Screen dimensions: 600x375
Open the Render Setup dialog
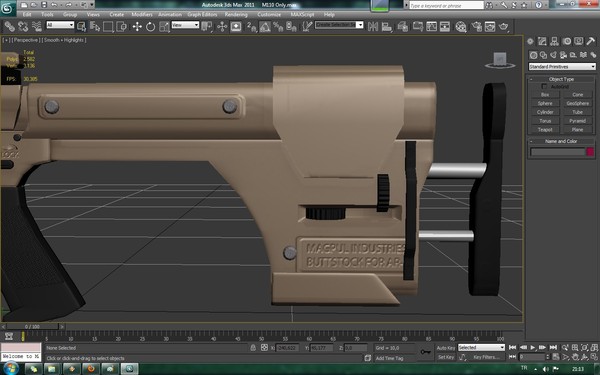pyautogui.click(x=476, y=26)
